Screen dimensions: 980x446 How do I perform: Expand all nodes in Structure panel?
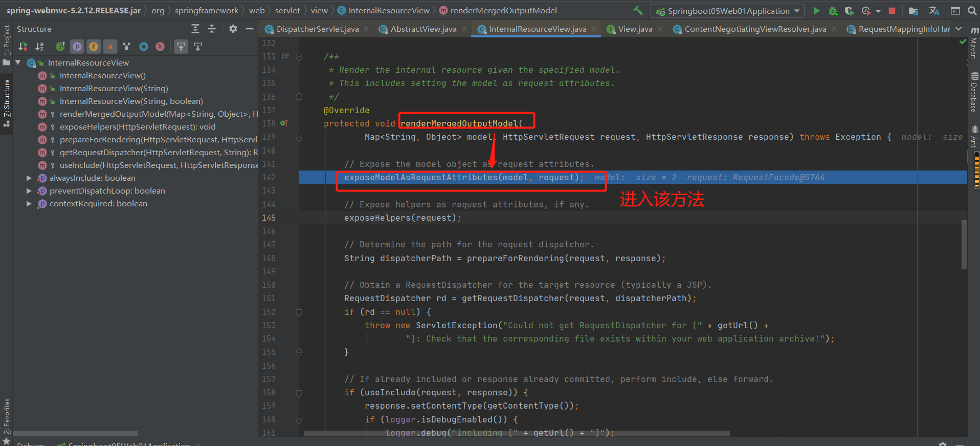(x=195, y=29)
